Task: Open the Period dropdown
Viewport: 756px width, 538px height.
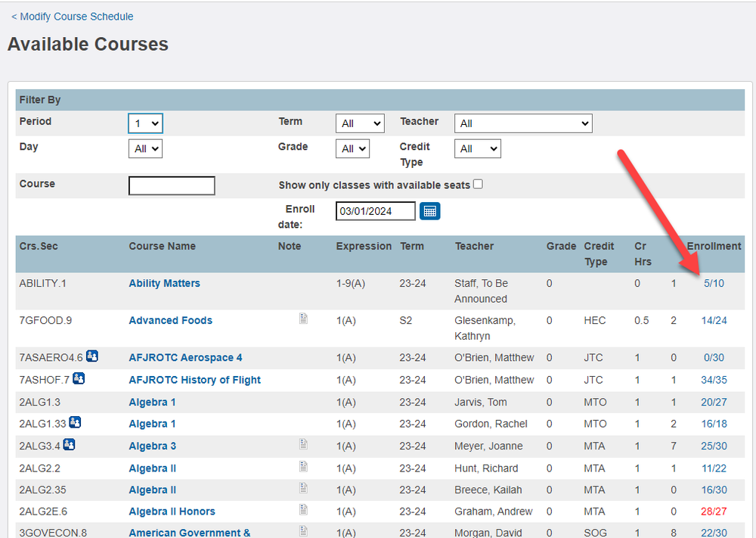Action: click(x=146, y=123)
